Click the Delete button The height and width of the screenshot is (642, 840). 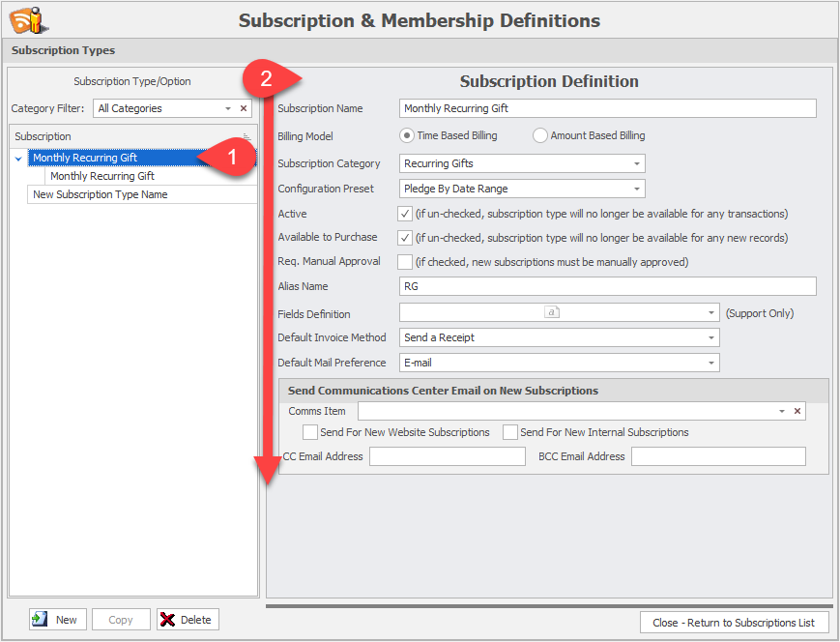pyautogui.click(x=188, y=620)
